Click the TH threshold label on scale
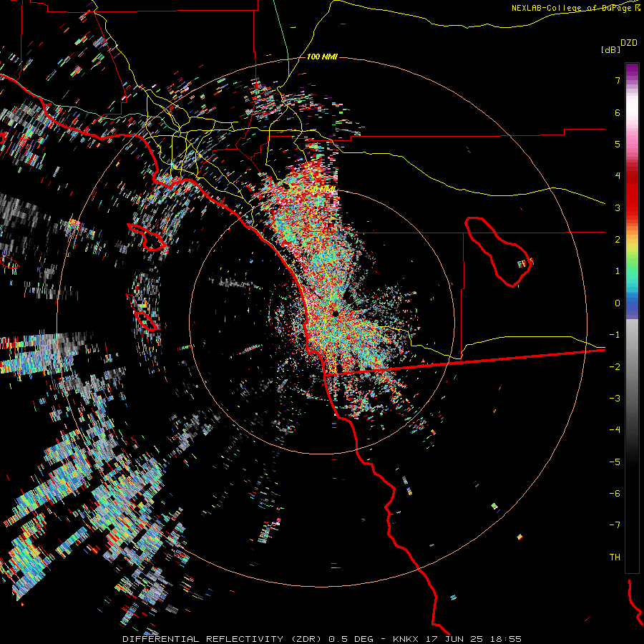 click(615, 557)
